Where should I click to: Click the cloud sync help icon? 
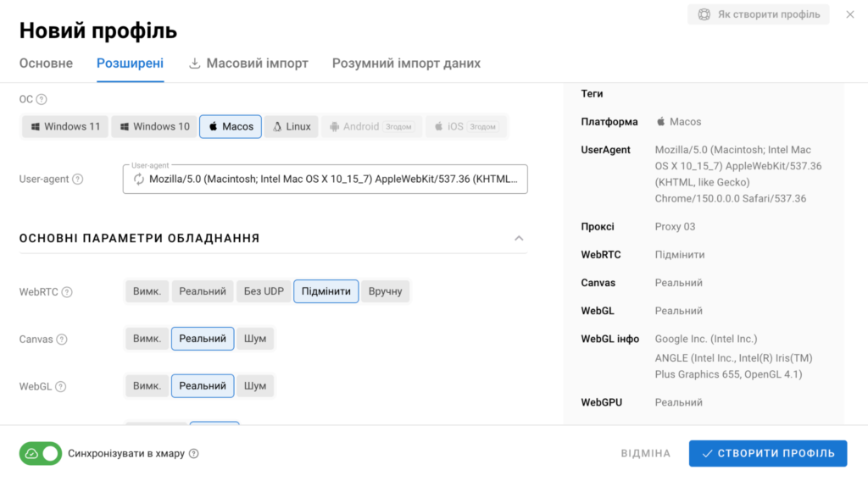coord(194,453)
